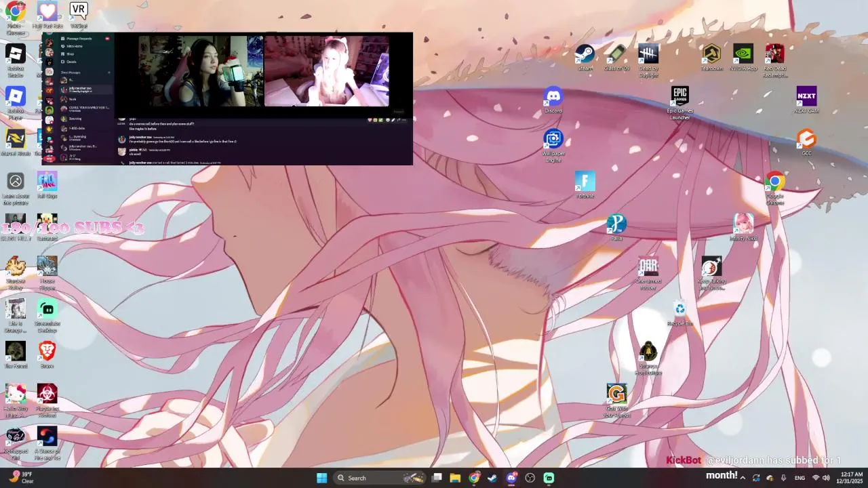868x488 pixels.
Task: Open the Strange Horticulture desktop icon
Action: [648, 359]
